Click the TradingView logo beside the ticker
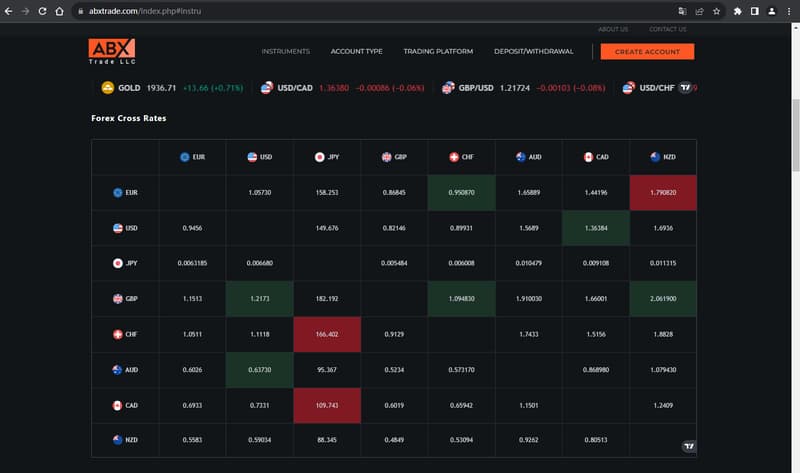This screenshot has height=473, width=800. pyautogui.click(x=685, y=88)
